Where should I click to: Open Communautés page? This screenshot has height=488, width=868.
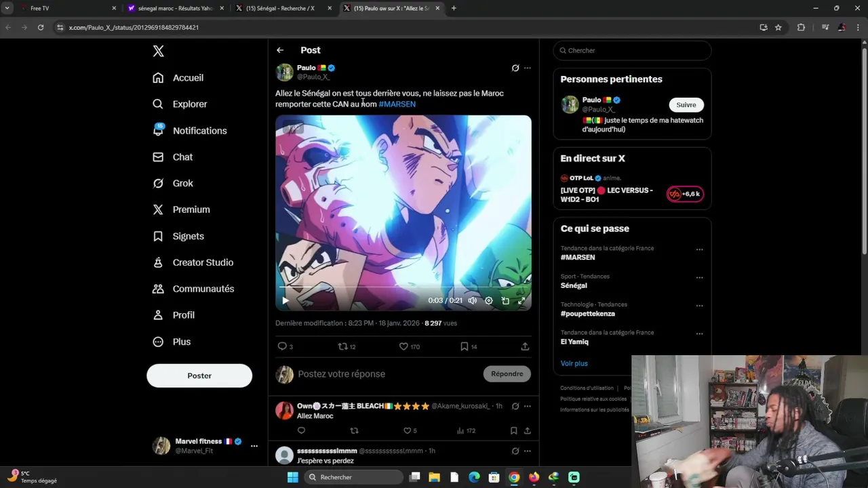[193, 289]
